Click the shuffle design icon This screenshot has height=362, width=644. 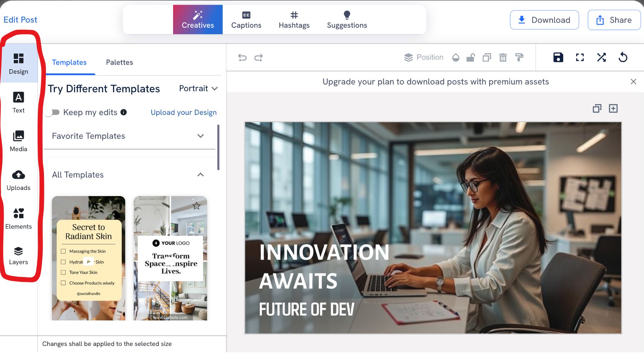[x=601, y=57]
